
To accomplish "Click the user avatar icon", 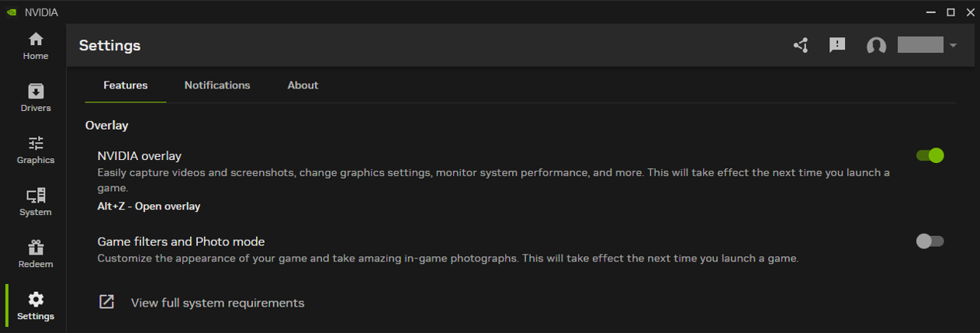I will click(876, 46).
